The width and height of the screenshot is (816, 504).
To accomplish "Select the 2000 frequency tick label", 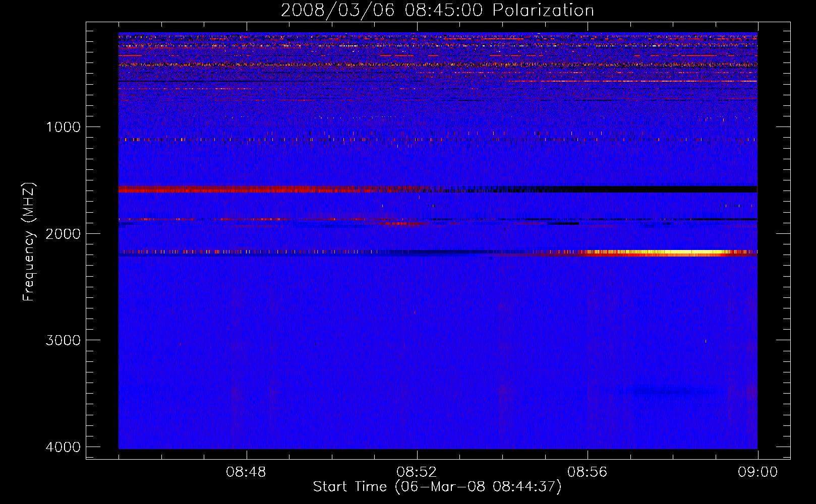I will [63, 233].
